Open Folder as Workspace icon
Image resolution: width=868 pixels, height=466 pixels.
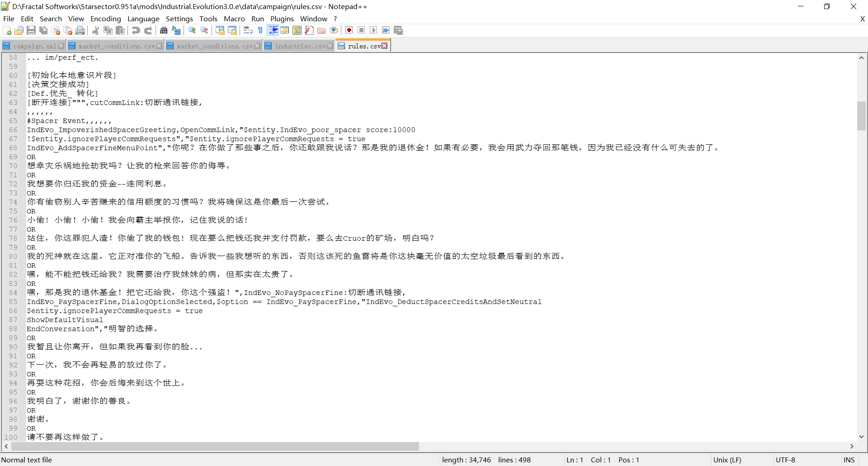[321, 30]
